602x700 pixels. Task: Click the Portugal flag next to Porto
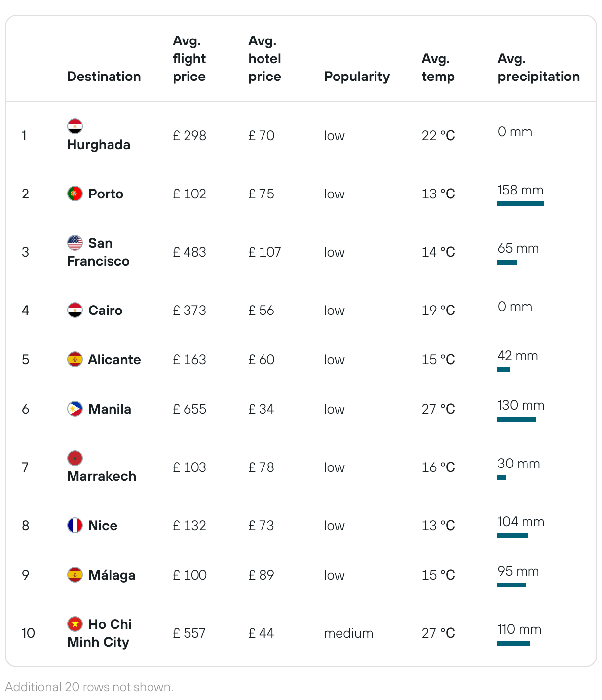click(x=75, y=194)
